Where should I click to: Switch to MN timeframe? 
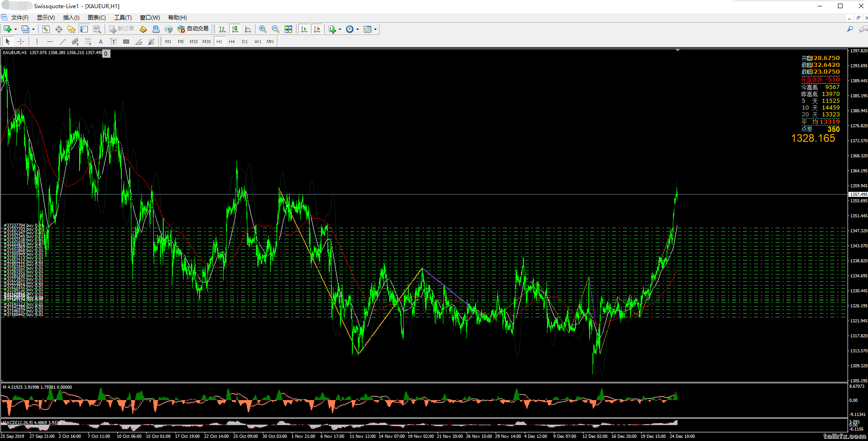(270, 41)
